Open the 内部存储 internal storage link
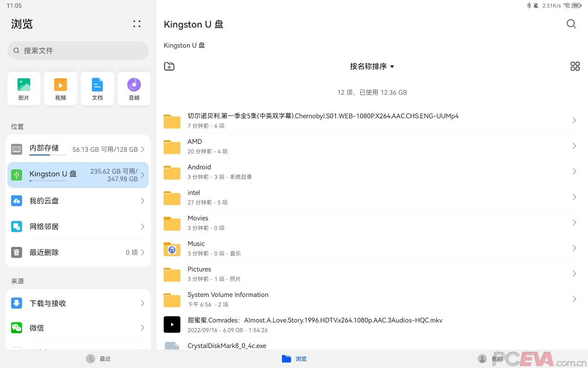 [45, 148]
